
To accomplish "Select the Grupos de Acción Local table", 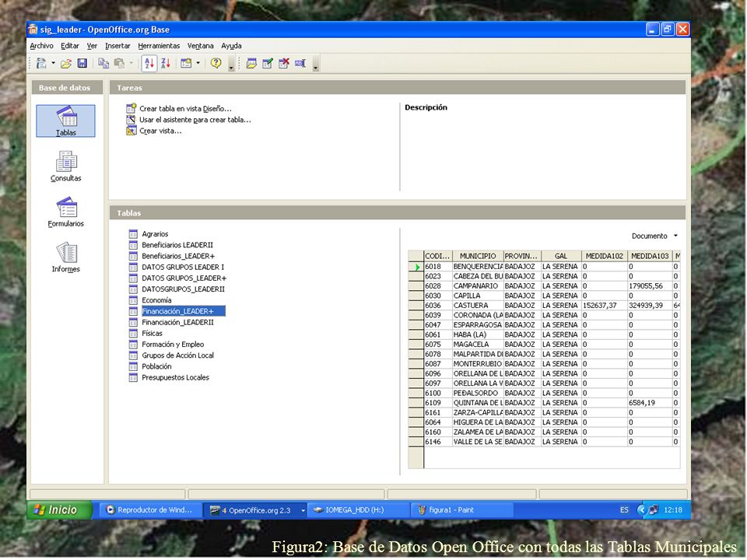I will pos(171,355).
